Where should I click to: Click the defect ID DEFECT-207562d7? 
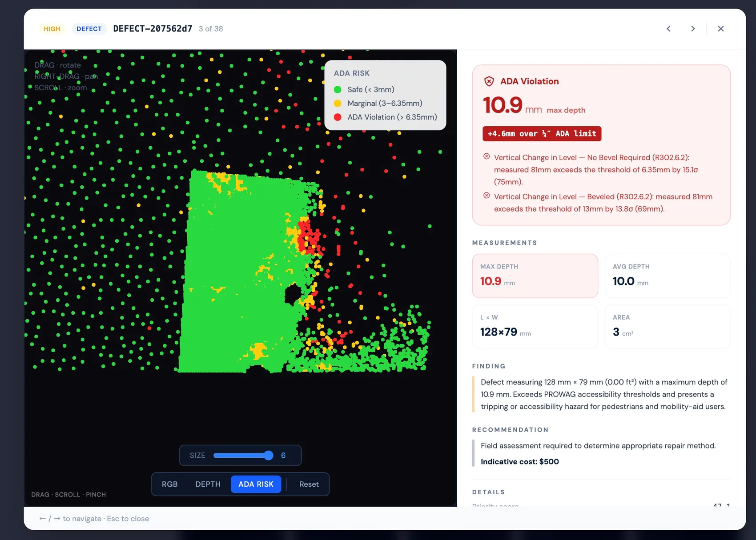pos(153,29)
